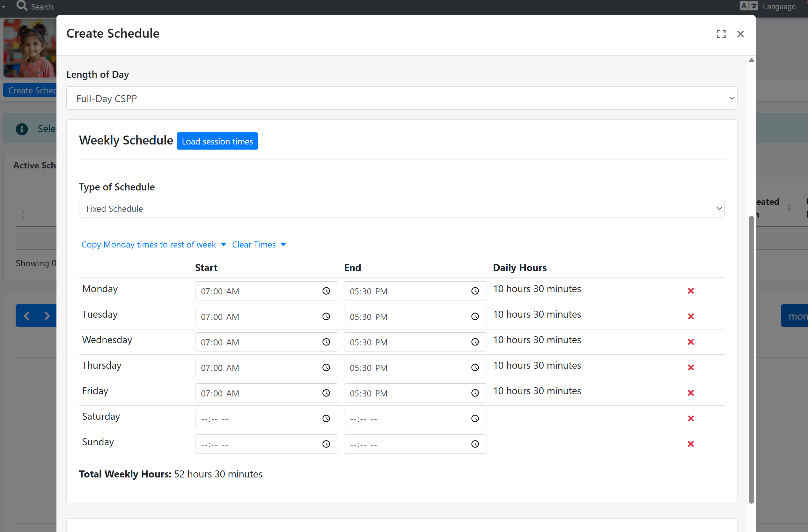Click the fullscreen expand icon in dialog header
The height and width of the screenshot is (532, 808).
[x=721, y=34]
